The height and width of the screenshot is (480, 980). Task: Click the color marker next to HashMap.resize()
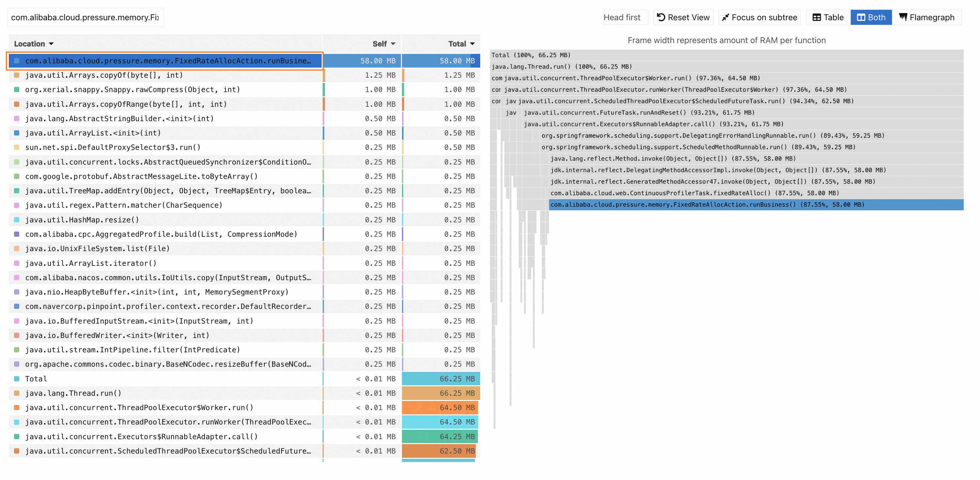pyautogui.click(x=17, y=220)
